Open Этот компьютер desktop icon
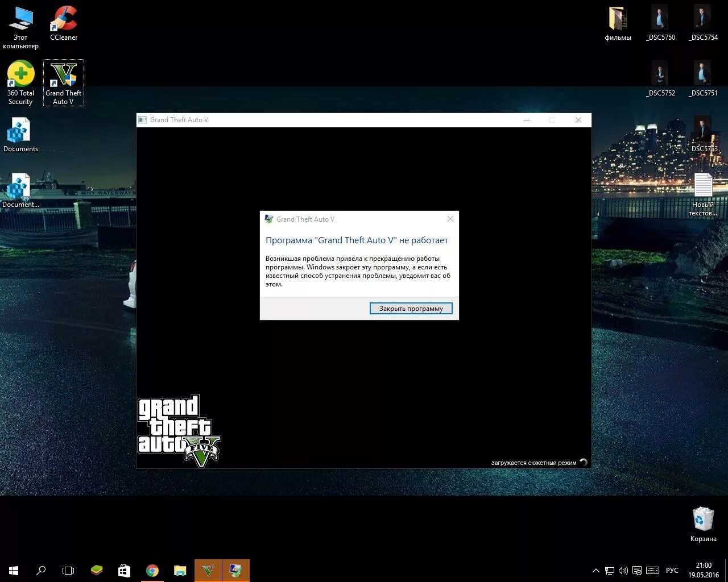 [x=20, y=27]
